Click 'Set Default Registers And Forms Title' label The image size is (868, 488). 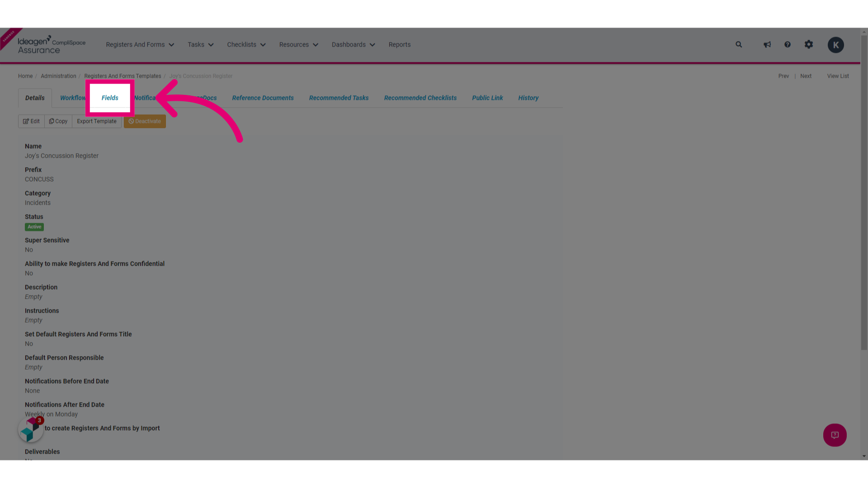pos(78,334)
